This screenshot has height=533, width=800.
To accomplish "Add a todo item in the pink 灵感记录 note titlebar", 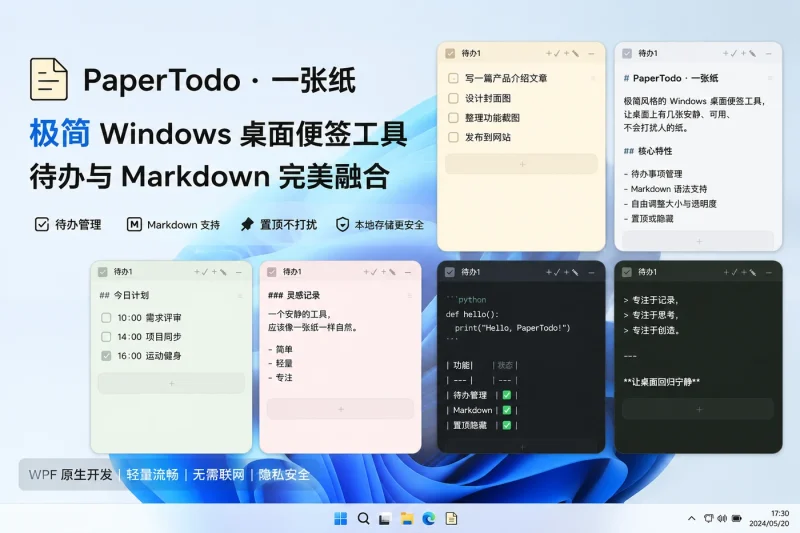I will 370,272.
